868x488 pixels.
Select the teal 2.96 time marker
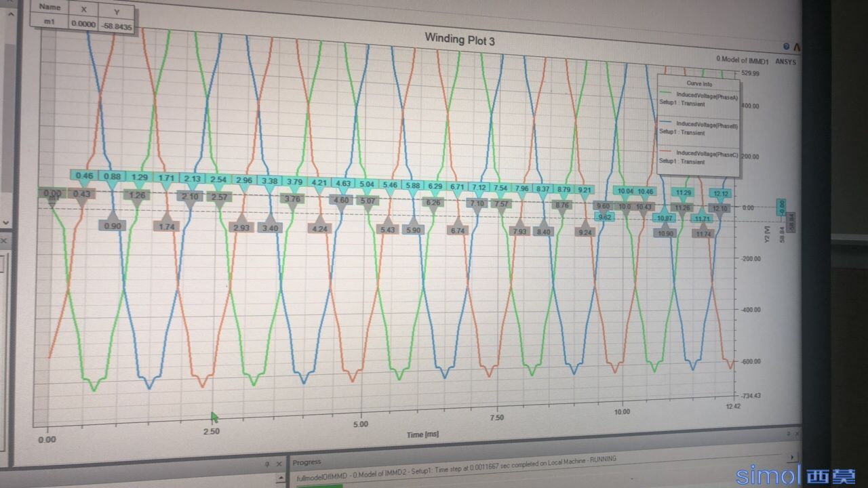pyautogui.click(x=244, y=180)
